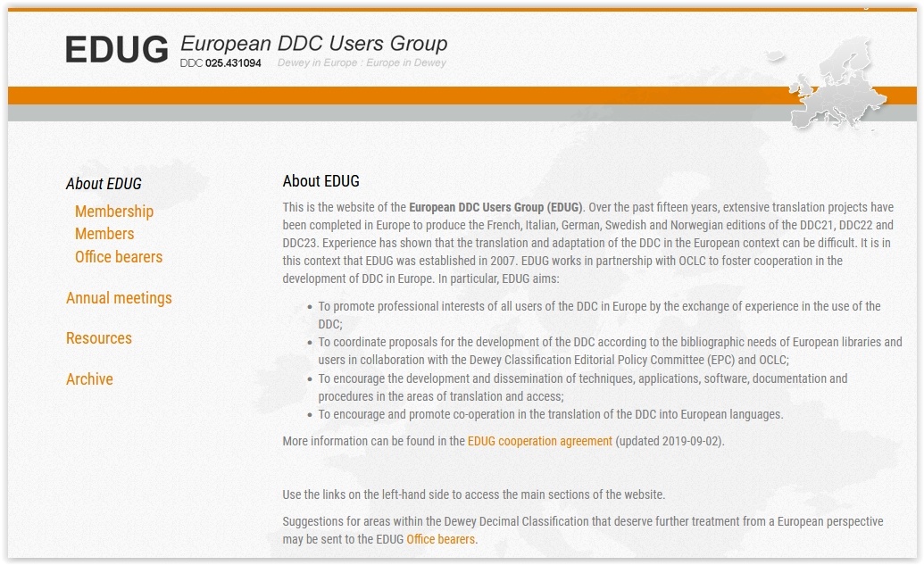Open the Archive section

pos(89,378)
